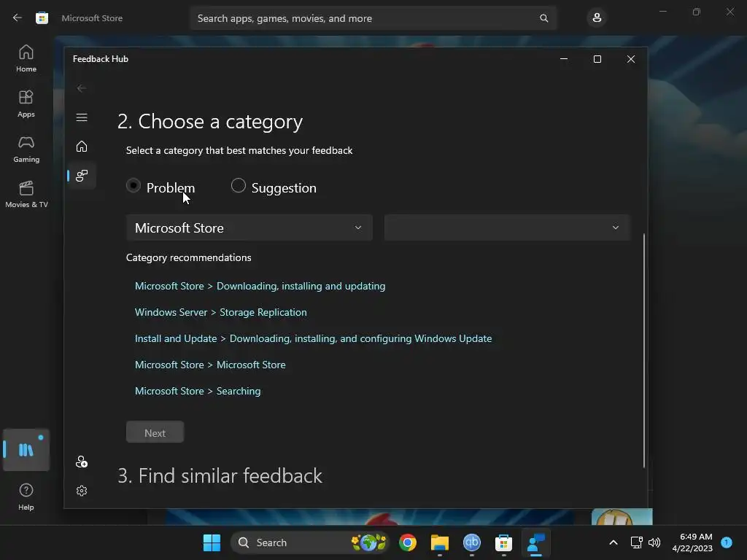Select the Suggestion radio button
This screenshot has width=747, height=560.
click(239, 185)
